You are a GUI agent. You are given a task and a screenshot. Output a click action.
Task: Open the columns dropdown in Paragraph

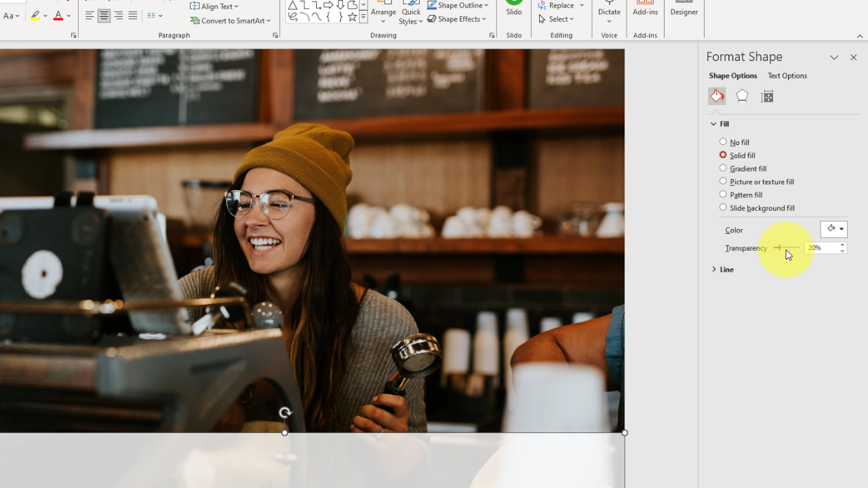[x=155, y=16]
